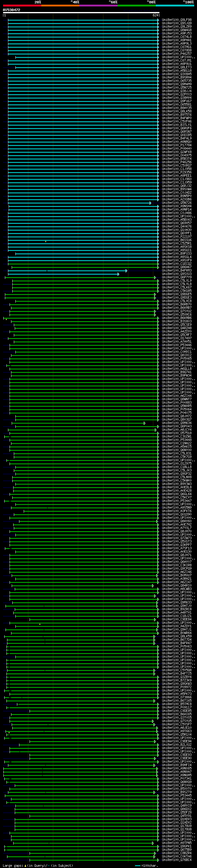Open hit UniRef100_Q9SJQ9

coord(177,23)
